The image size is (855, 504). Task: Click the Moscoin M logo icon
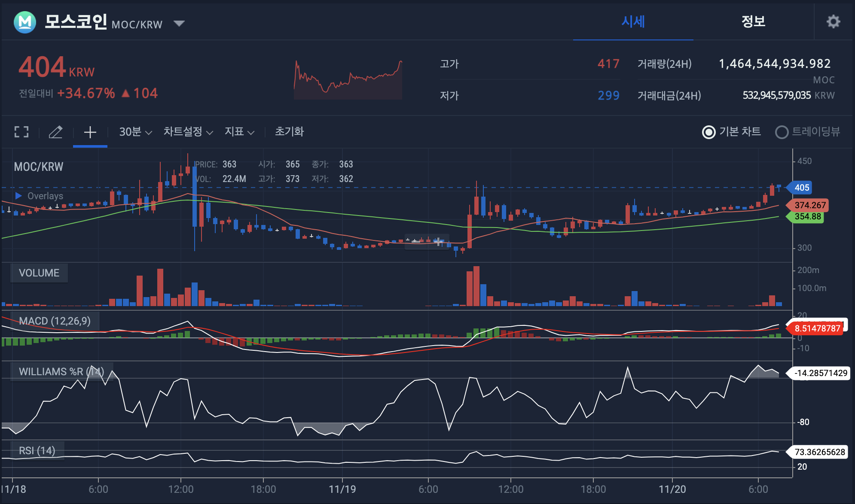click(x=25, y=22)
